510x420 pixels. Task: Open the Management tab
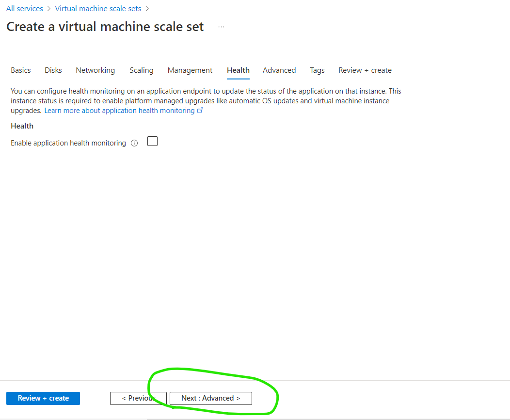point(190,70)
